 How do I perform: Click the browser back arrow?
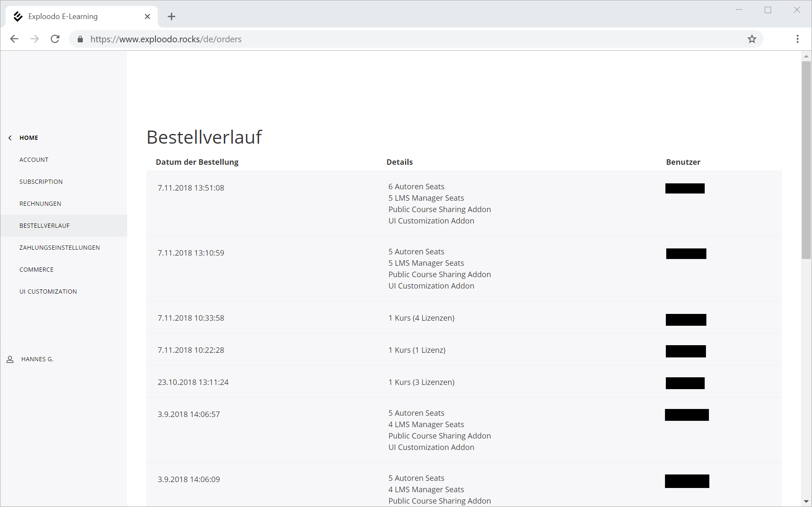(x=14, y=39)
